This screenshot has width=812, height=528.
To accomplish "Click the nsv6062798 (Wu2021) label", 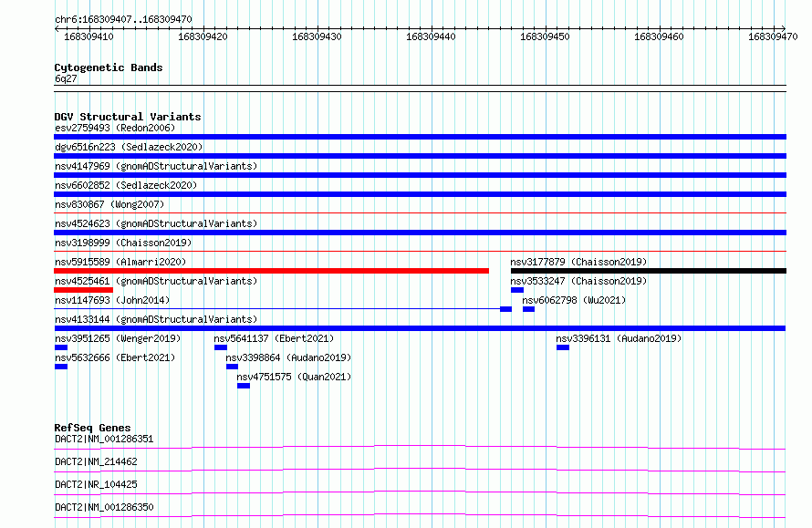I will tap(574, 300).
